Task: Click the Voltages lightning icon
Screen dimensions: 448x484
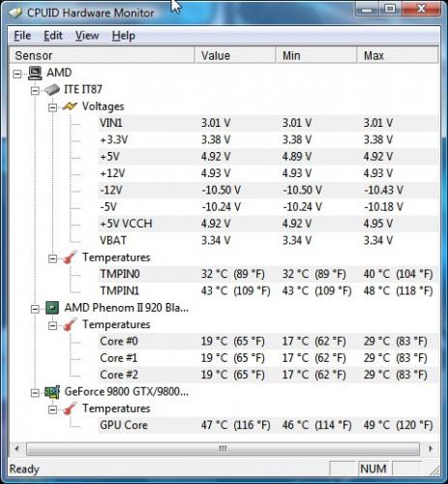Action: (x=70, y=106)
